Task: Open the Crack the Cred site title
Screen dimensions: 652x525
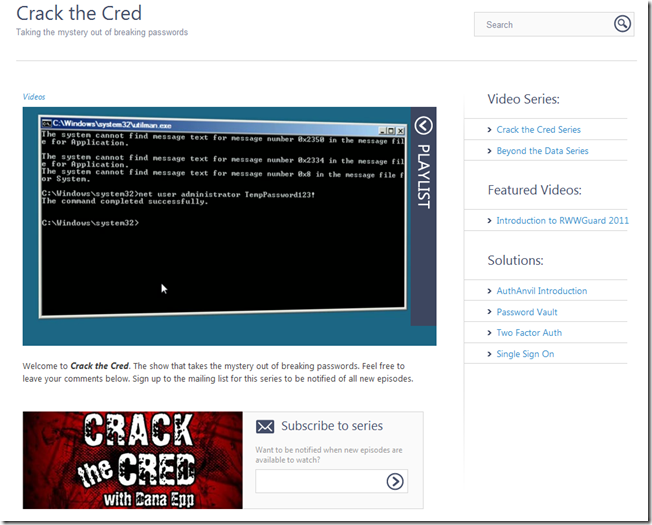Action: pyautogui.click(x=79, y=13)
